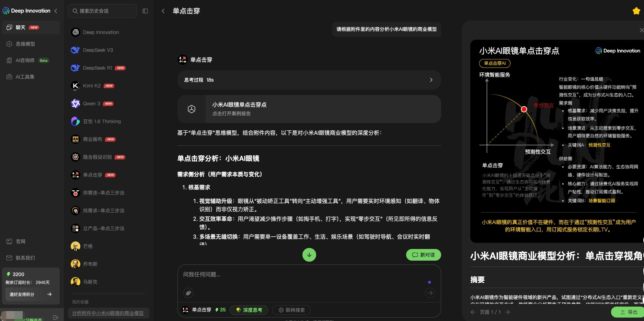644x321 pixels.
Task: Click the 单点击穿 page header title
Action: pyautogui.click(x=186, y=11)
